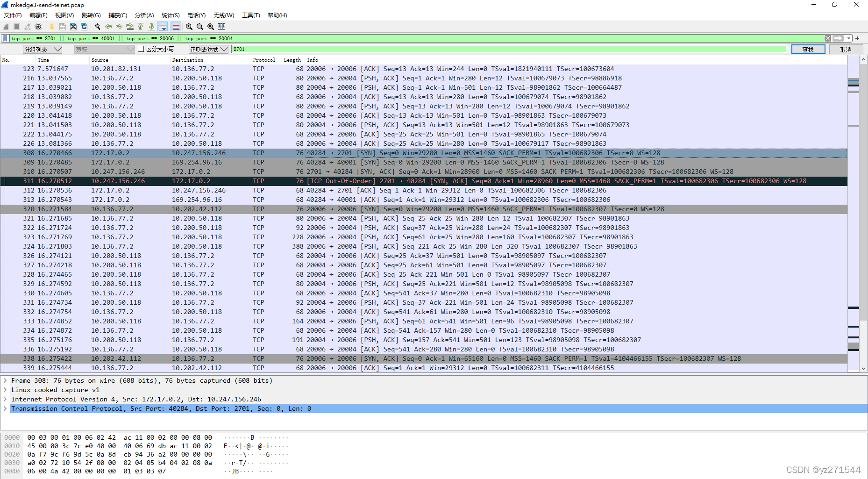This screenshot has height=479, width=868.
Task: Add a display filter button with plus
Action: click(857, 38)
